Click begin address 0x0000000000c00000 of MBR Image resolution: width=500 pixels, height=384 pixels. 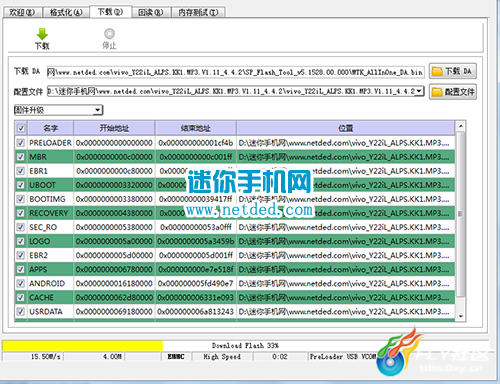pos(114,157)
